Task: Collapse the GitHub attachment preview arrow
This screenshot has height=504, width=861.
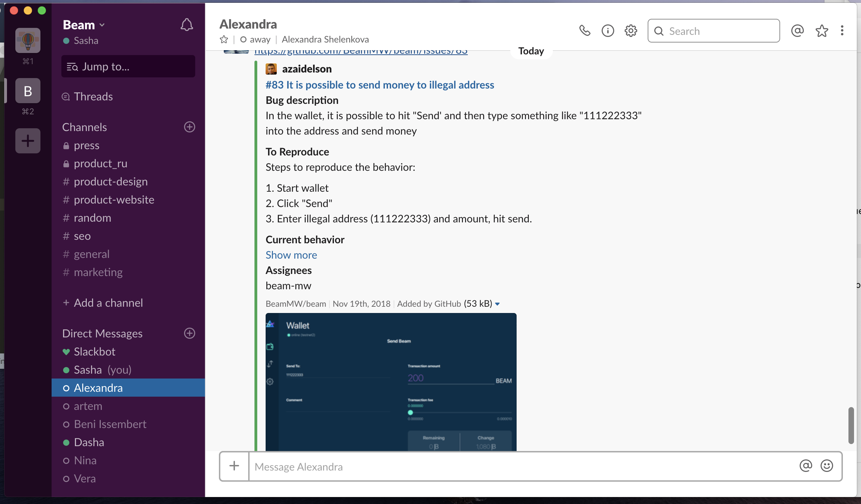Action: pos(497,304)
